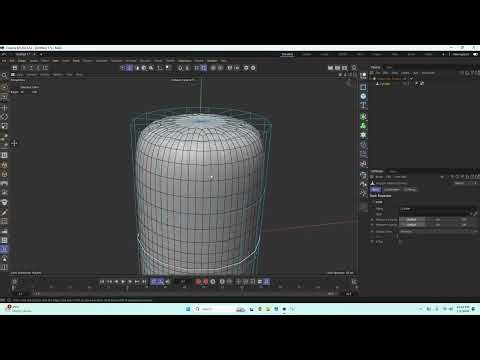
Task: Toggle the Subdivision Surface enable checkmark
Action: point(412,79)
